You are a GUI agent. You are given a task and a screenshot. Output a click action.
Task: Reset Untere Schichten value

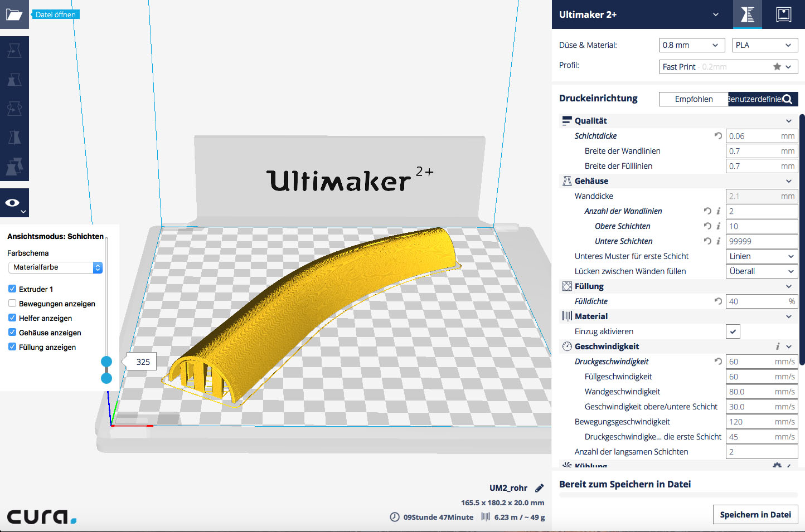tap(707, 241)
